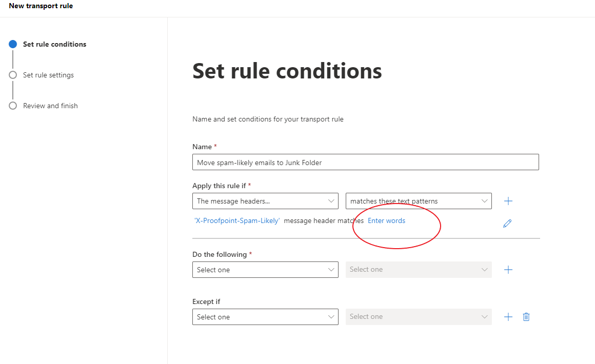The height and width of the screenshot is (364, 595).
Task: Add another condition using the plus icon
Action: pyautogui.click(x=508, y=201)
